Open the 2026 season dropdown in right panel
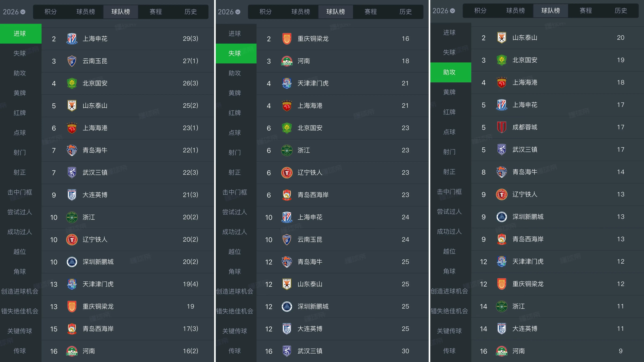This screenshot has height=362, width=644. point(444,11)
